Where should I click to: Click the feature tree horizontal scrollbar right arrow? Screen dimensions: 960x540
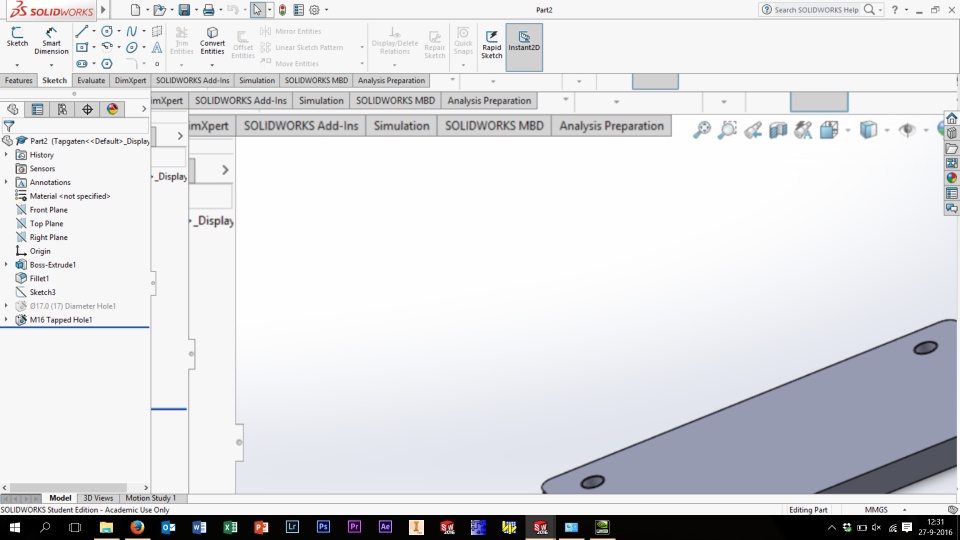(x=146, y=487)
